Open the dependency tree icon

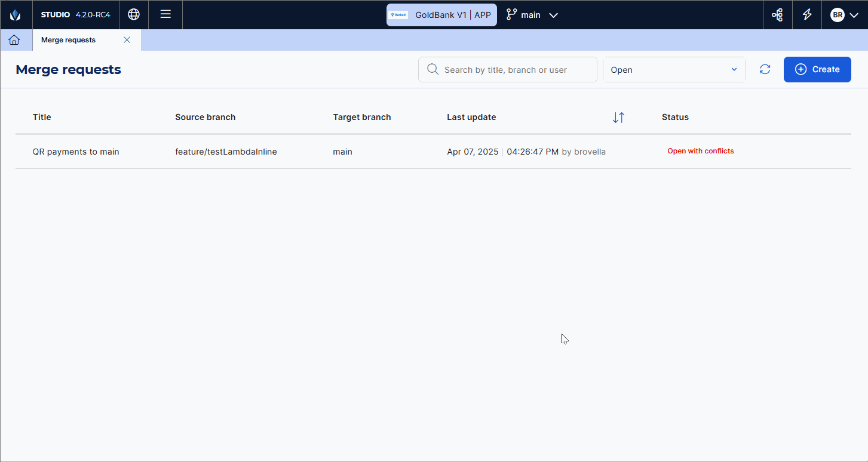(777, 15)
